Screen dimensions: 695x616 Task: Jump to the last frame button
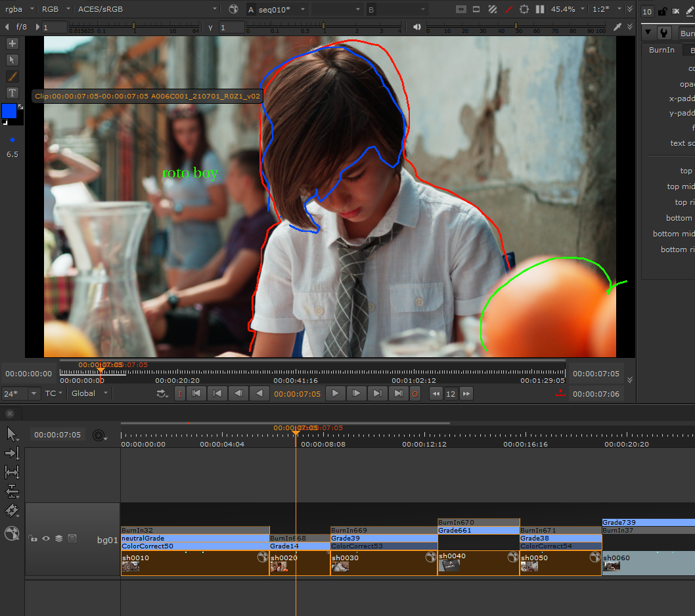click(398, 393)
